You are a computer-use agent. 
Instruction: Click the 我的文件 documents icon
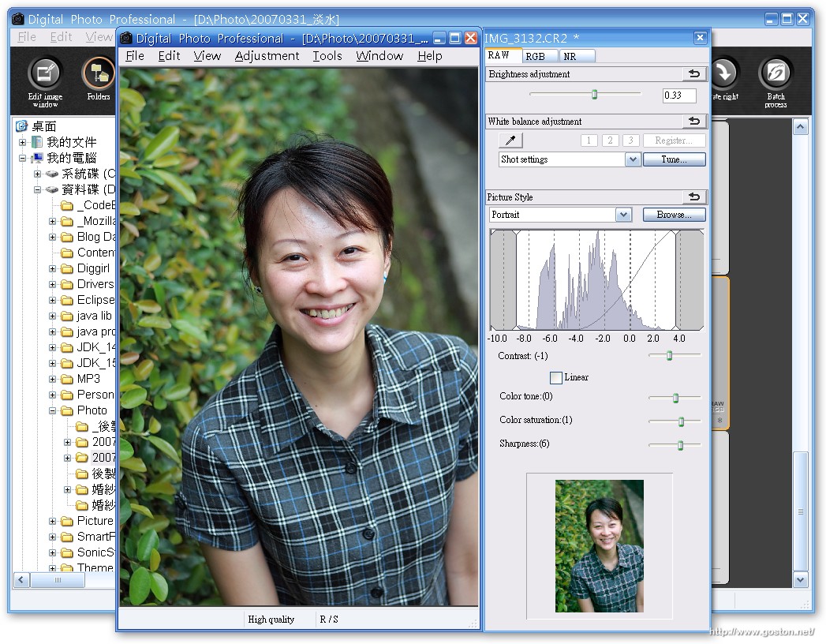coord(37,142)
